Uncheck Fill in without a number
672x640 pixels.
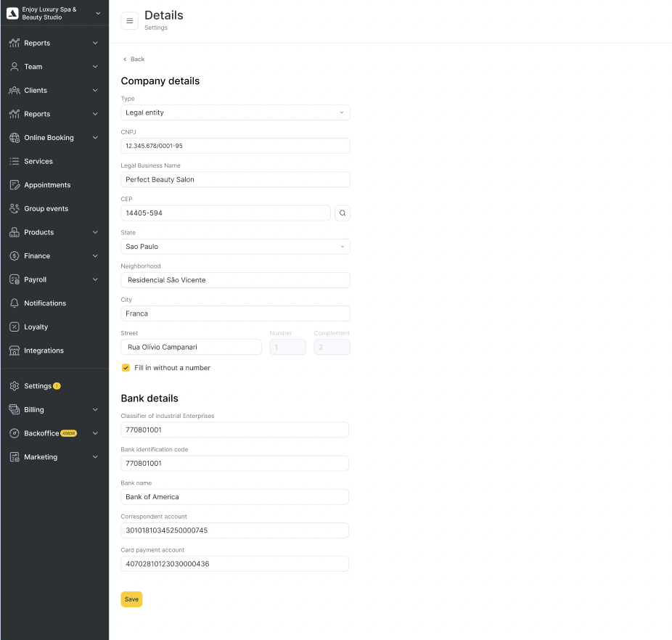point(126,368)
